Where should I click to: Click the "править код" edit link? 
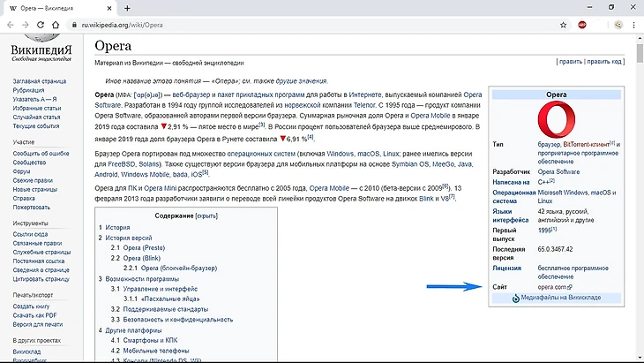coord(604,62)
